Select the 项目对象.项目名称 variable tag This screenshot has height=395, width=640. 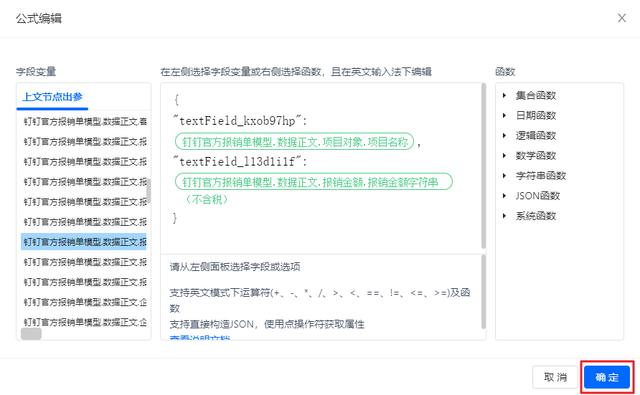(x=294, y=142)
